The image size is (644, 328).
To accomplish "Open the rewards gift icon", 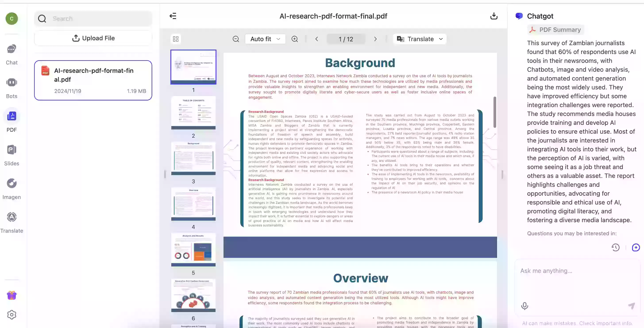I will pos(11,295).
